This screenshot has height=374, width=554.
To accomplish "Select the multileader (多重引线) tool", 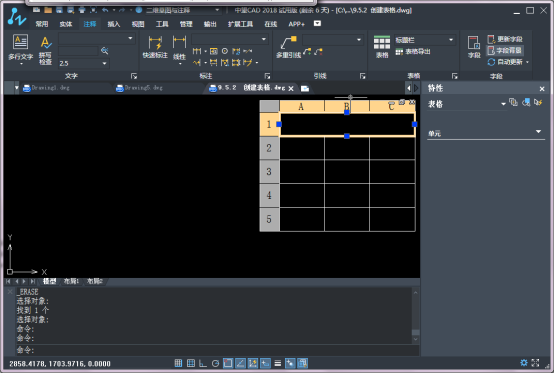I will click(x=288, y=47).
